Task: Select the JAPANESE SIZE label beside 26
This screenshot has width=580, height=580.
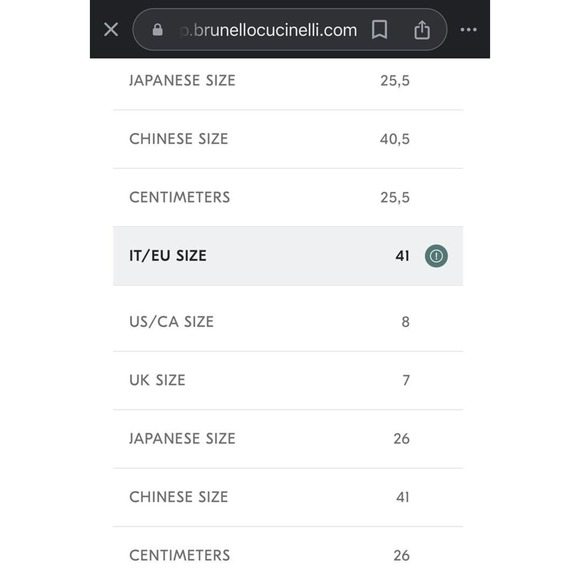Action: point(182,439)
